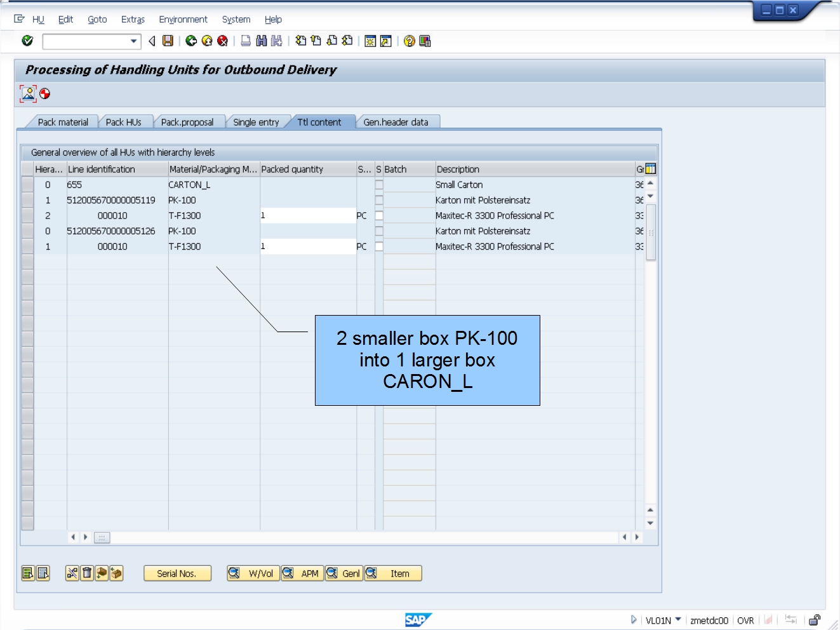This screenshot has width=840, height=630.
Task: Click the trash Delete icon below the table
Action: pyautogui.click(x=86, y=573)
